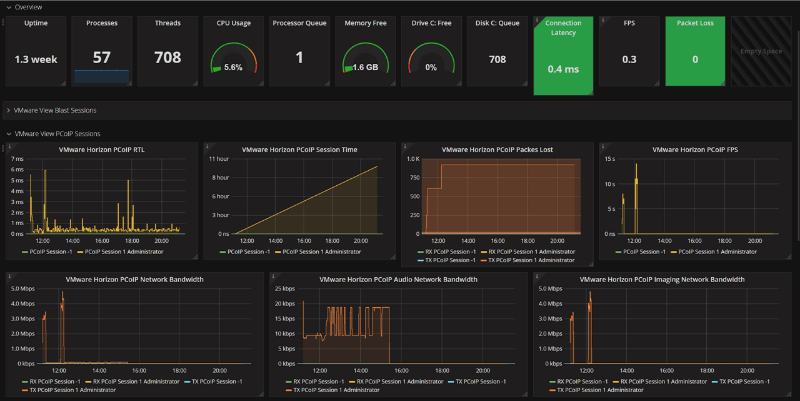Click the resize handle on the PCoIP Packes Lost panel
This screenshot has width=800, height=401.
pyautogui.click(x=591, y=264)
